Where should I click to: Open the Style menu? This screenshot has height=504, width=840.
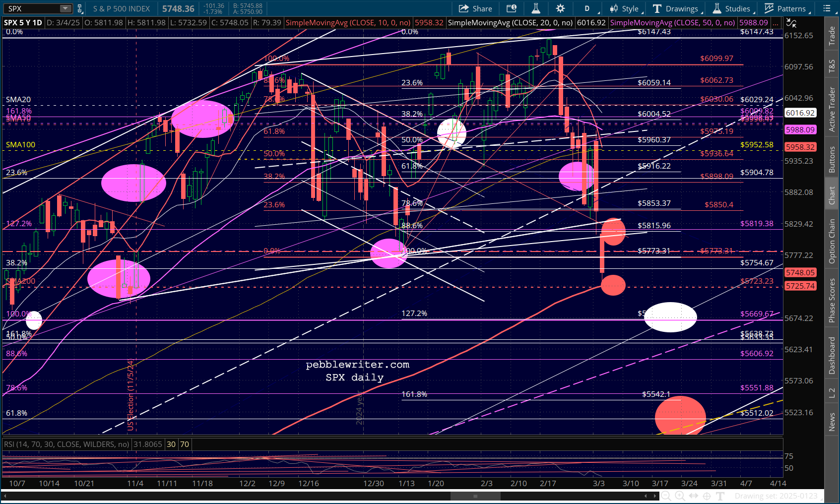pyautogui.click(x=625, y=8)
